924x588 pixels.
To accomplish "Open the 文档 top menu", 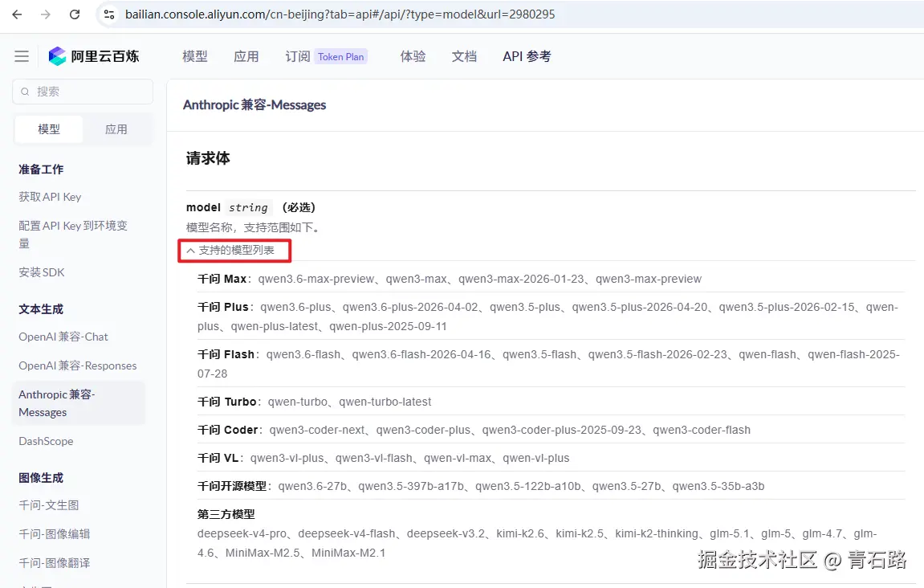I will point(464,56).
